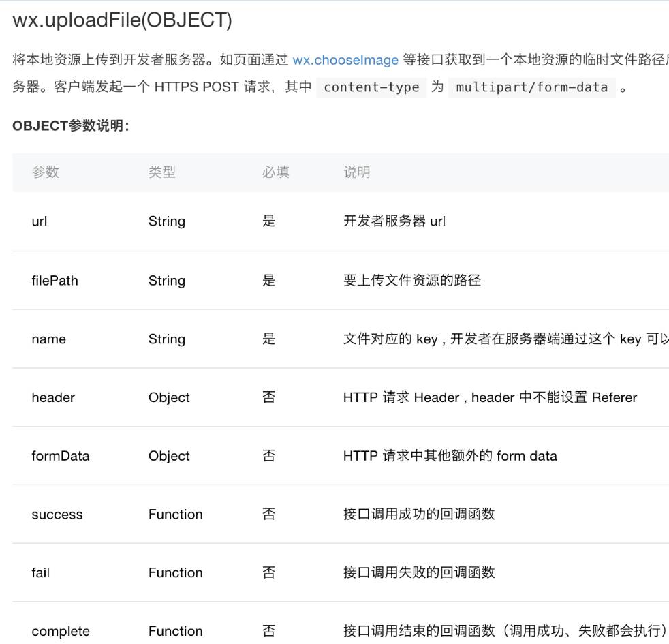
Task: Select the name parameter cell
Action: point(48,339)
